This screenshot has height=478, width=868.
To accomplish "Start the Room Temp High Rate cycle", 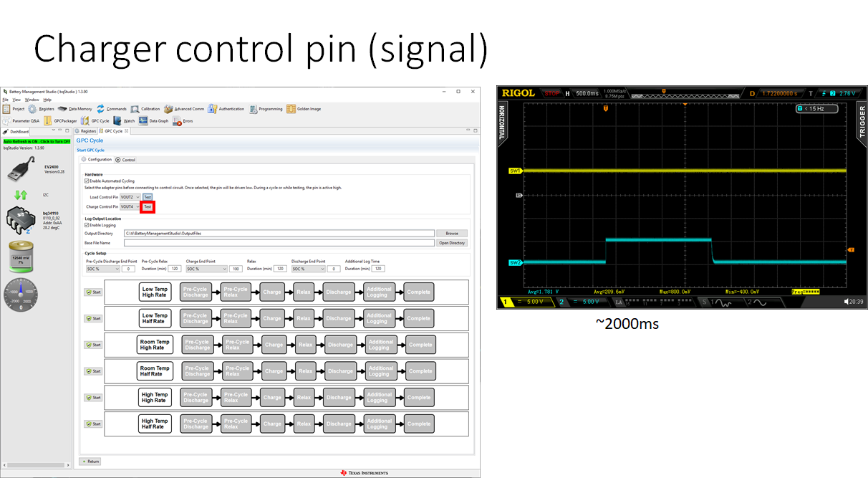I will tap(93, 345).
